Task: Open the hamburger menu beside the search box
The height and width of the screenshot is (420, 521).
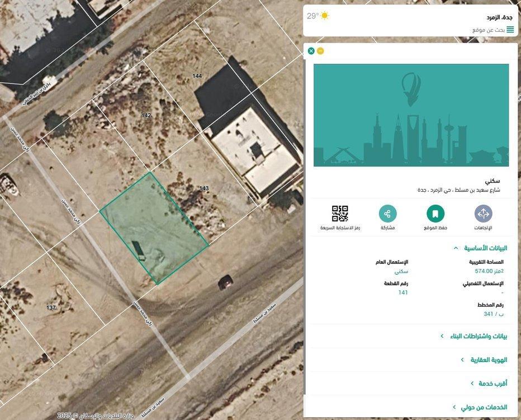Action: pyautogui.click(x=510, y=30)
